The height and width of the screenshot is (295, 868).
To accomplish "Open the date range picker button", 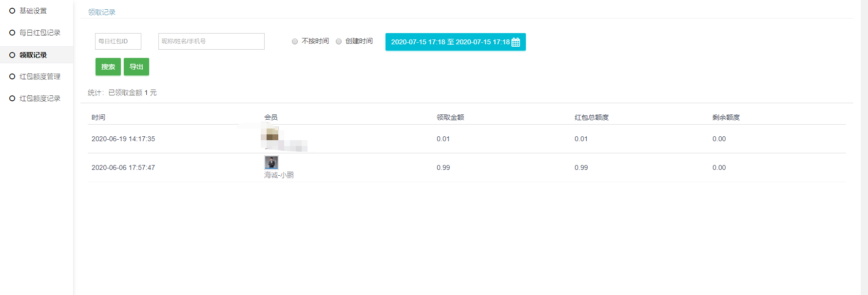I will (456, 42).
